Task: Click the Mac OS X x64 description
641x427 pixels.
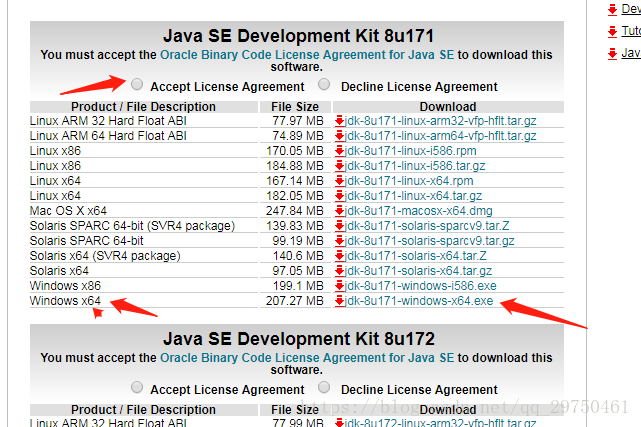Action: [x=68, y=211]
